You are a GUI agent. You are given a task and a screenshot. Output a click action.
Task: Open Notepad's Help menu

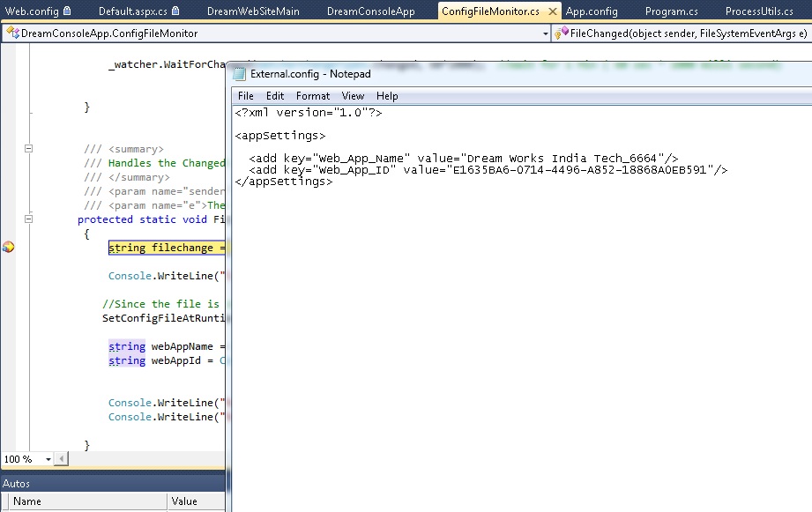point(387,96)
